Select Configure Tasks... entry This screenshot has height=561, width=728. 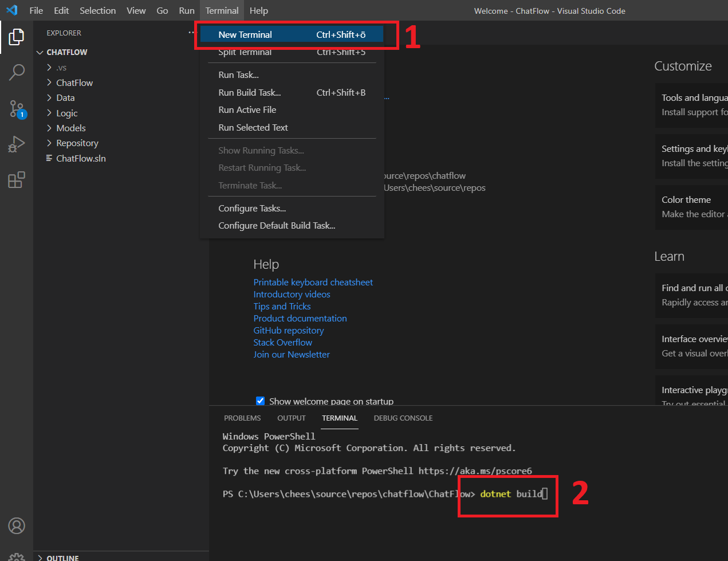tap(292, 208)
